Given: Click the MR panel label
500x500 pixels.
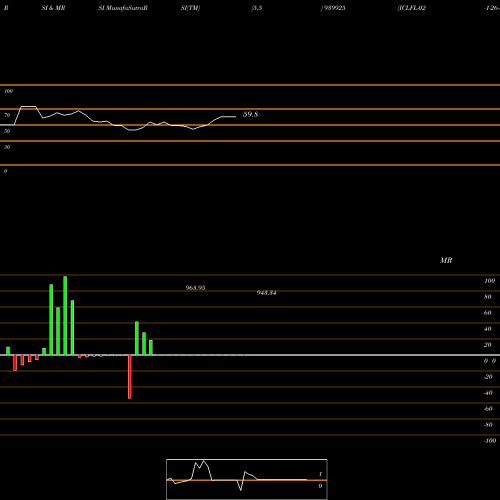Looking at the screenshot, I should point(446,260).
